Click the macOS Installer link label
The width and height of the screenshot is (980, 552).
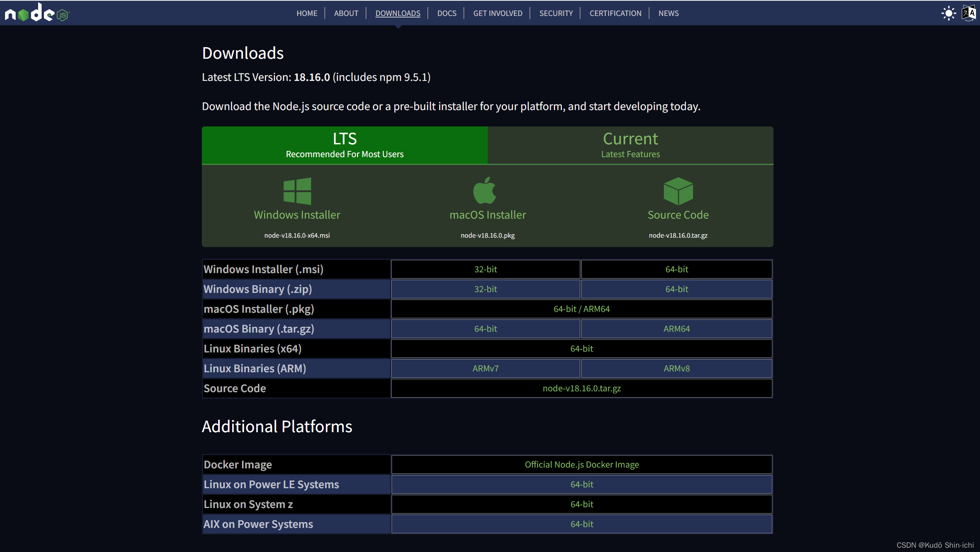tap(488, 215)
